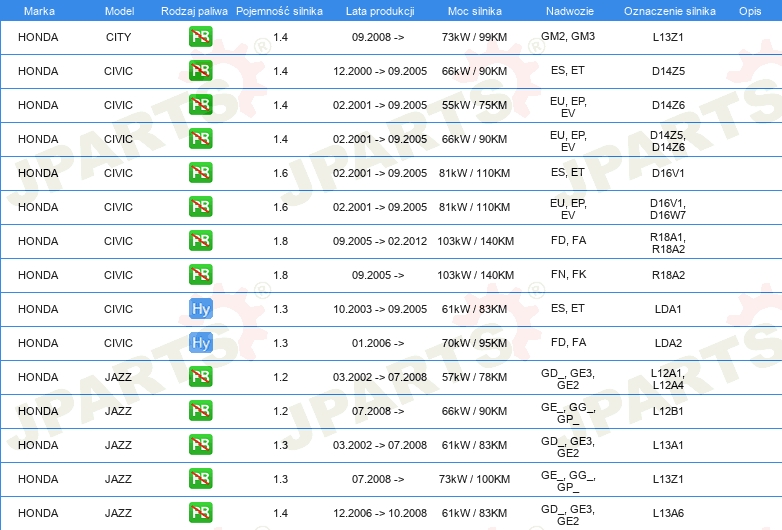Click the Rodzaj paliwa column header
782x530 pixels.
tap(194, 11)
